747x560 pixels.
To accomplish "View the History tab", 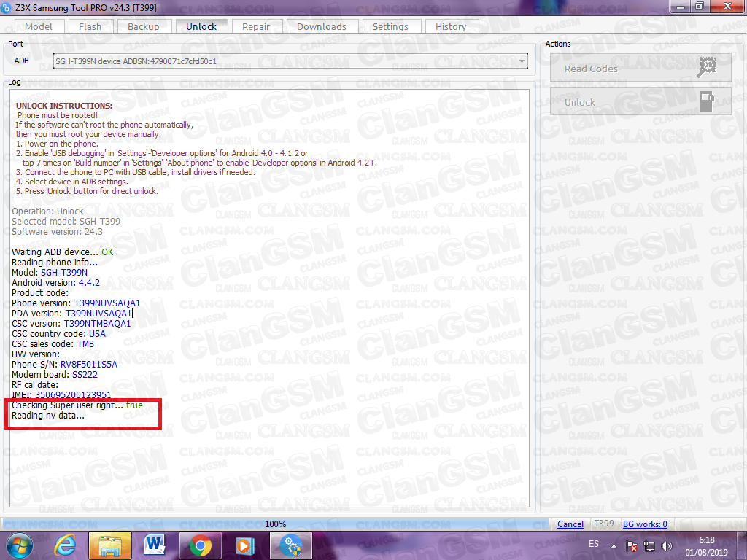I will (451, 27).
